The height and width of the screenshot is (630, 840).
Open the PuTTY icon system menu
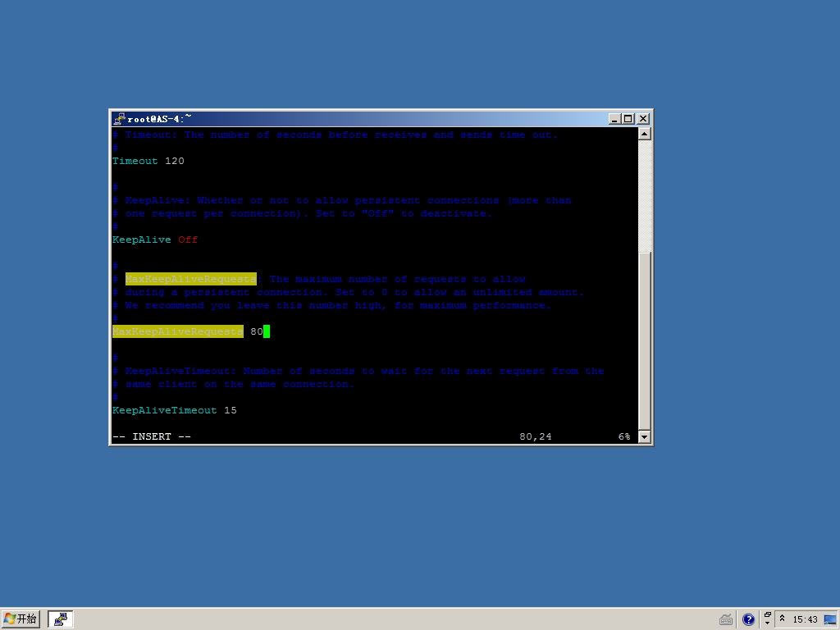click(x=120, y=118)
